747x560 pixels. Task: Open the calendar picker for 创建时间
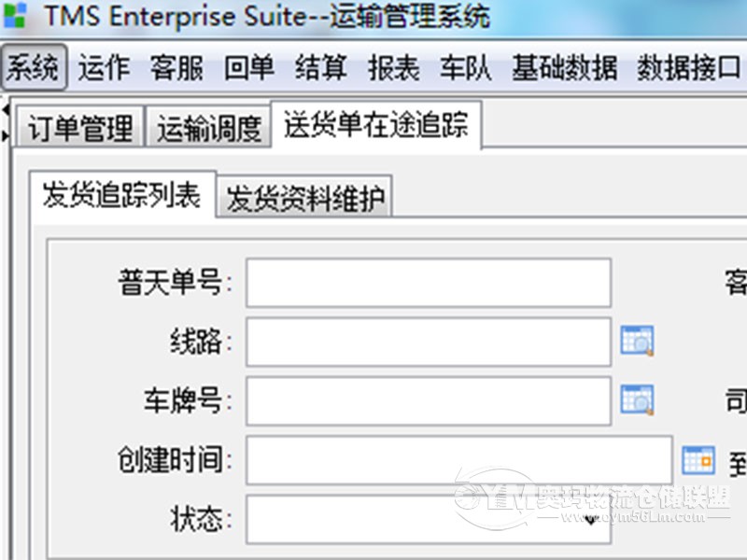[698, 460]
